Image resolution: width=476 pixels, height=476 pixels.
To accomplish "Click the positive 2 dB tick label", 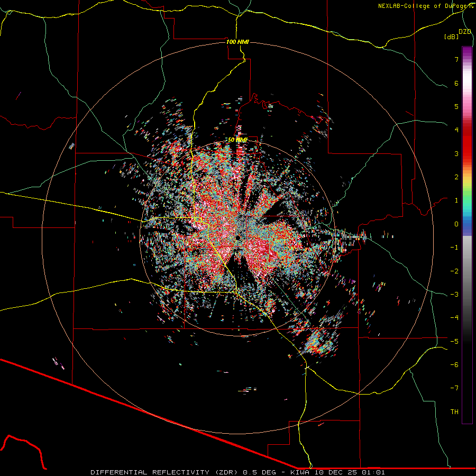I will [x=456, y=177].
